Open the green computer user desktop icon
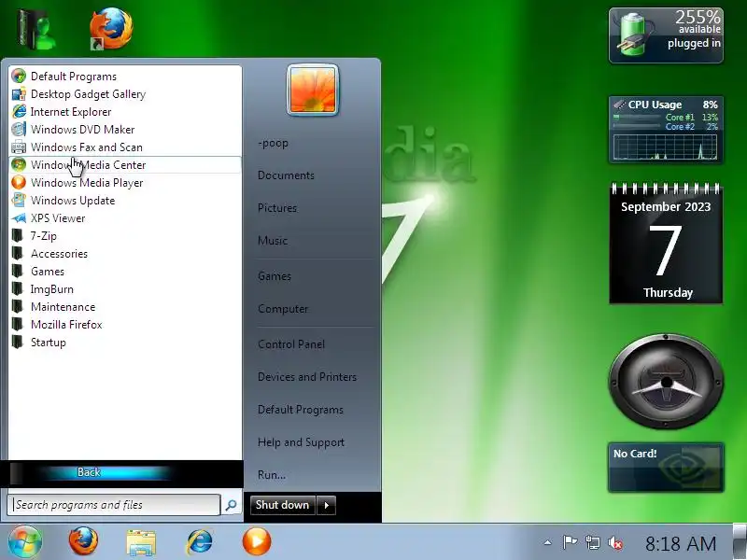This screenshot has width=747, height=560. tap(36, 30)
